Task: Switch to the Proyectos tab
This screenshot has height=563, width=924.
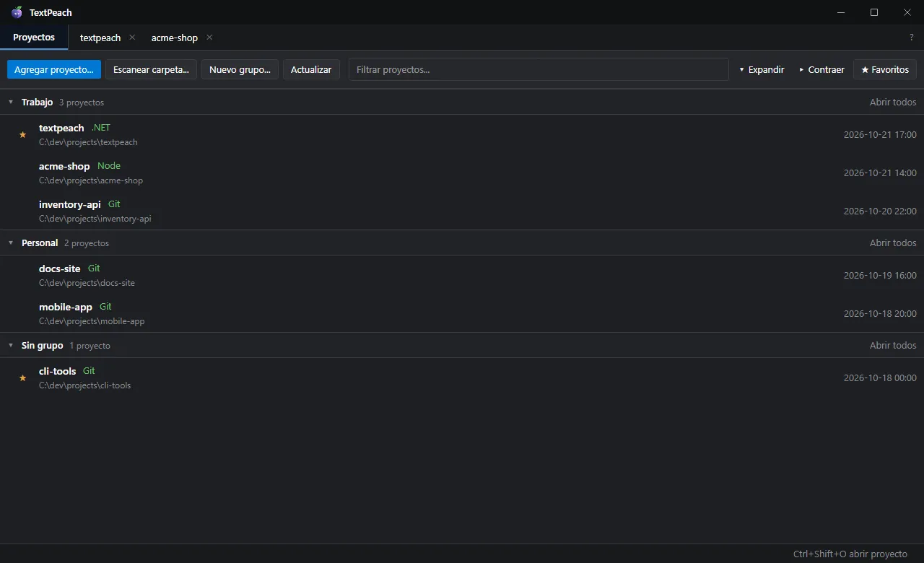Action: pyautogui.click(x=34, y=38)
